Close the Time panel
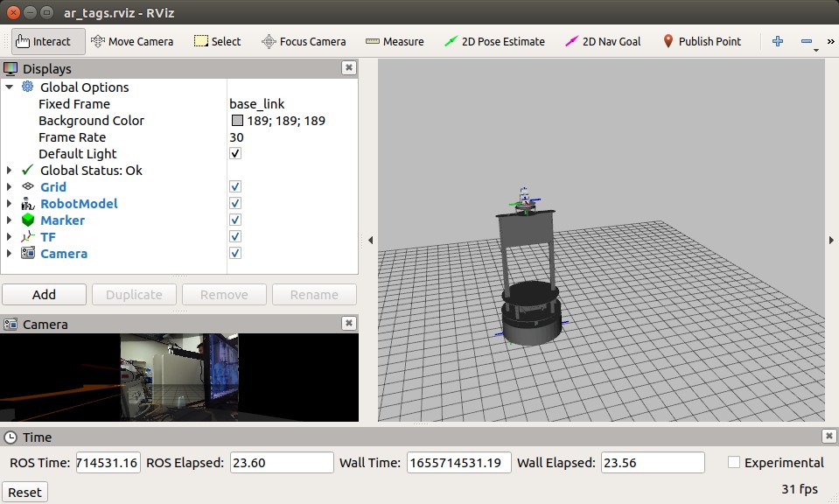 pos(829,436)
